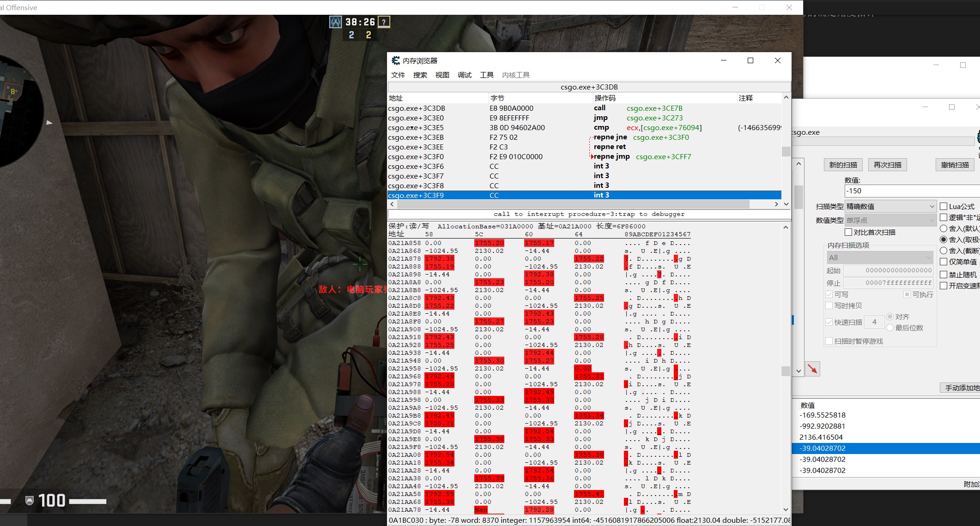Click the 字节 column header
980x526 pixels.
tap(541, 98)
